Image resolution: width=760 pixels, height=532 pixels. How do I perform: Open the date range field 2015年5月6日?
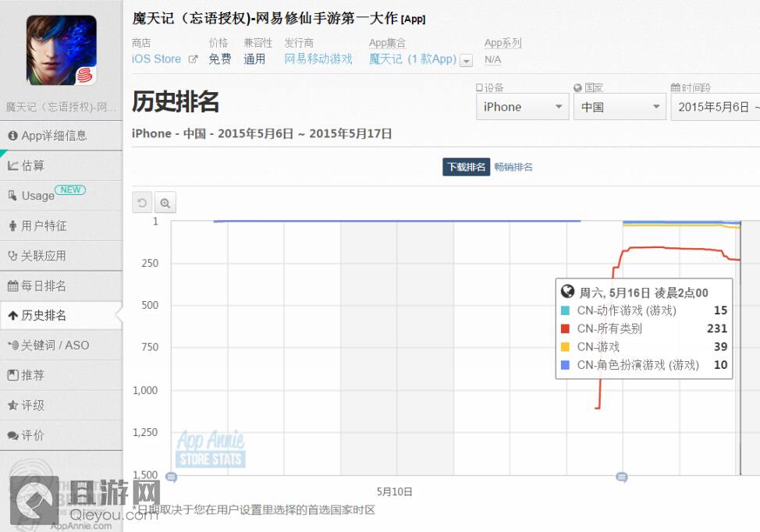coord(715,107)
